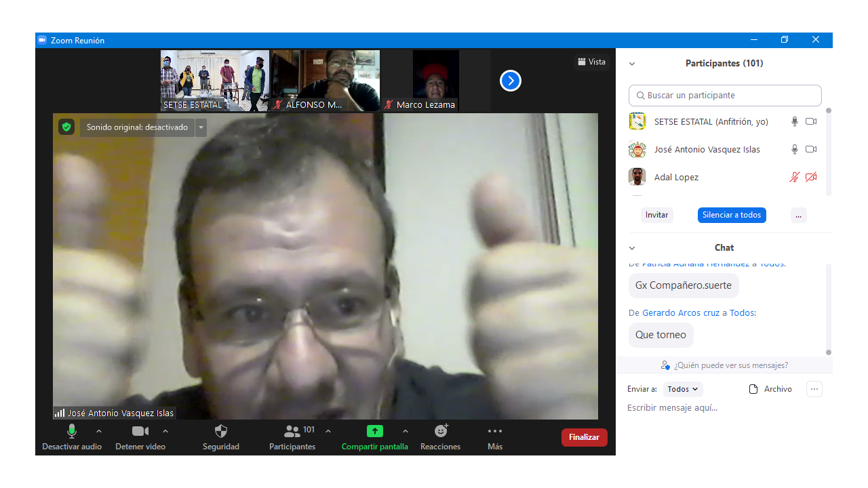Select Marco Lezama video thumbnail

[436, 81]
